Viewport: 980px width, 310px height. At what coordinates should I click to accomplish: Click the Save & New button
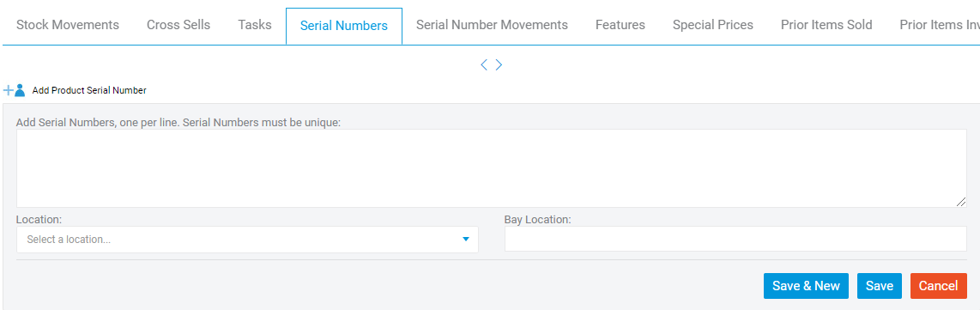click(807, 286)
